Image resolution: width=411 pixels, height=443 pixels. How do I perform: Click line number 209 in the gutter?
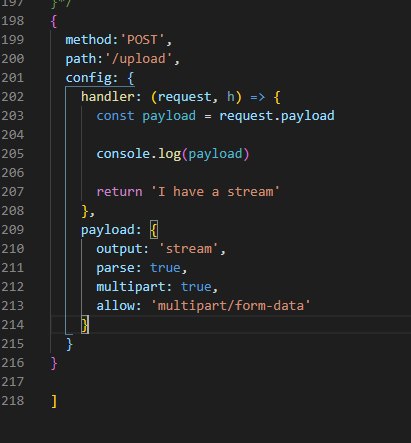[x=13, y=230]
